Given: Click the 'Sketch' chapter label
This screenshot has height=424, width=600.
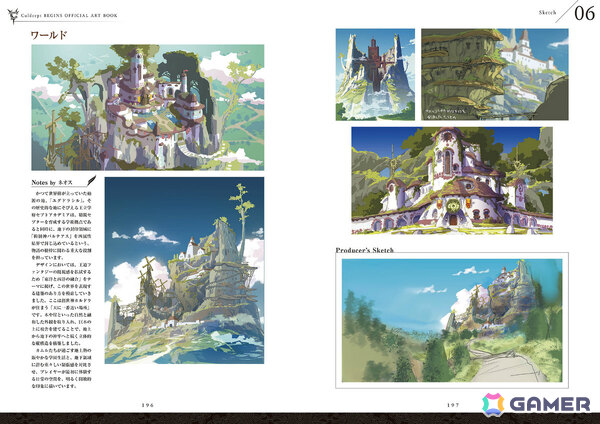Looking at the screenshot, I should coord(547,13).
